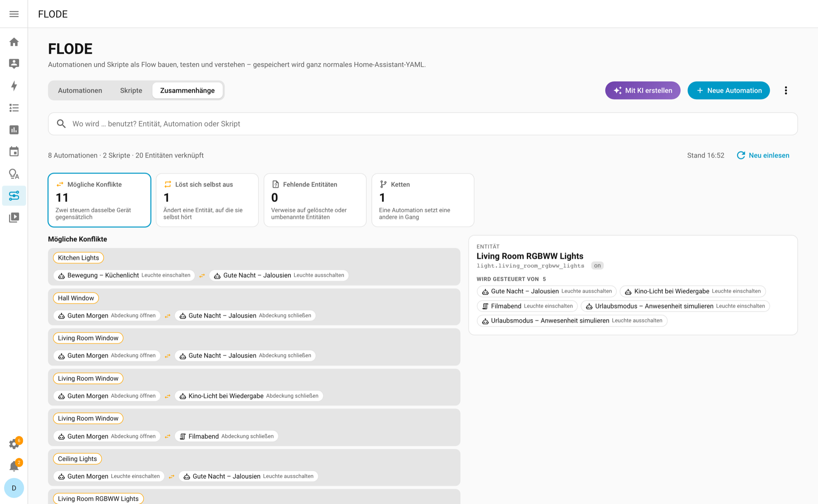Select the Kitchen Lights entity chip
The height and width of the screenshot is (504, 818).
pyautogui.click(x=79, y=258)
